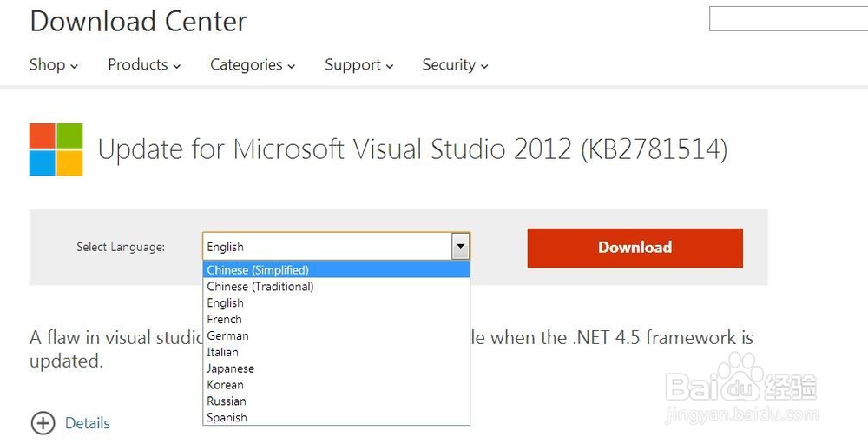This screenshot has width=868, height=444.
Task: Select Russian in the language list
Action: pos(337,401)
